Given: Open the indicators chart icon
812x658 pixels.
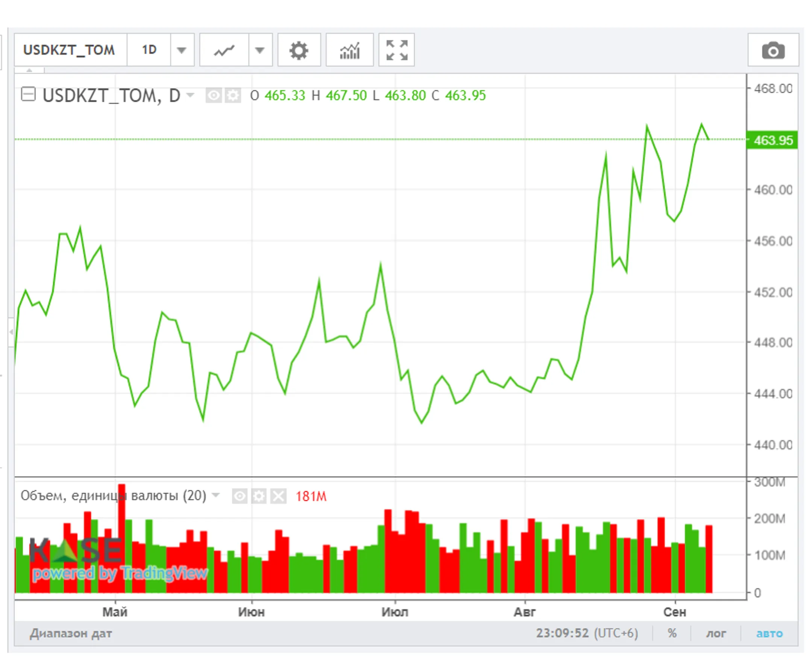Looking at the screenshot, I should pyautogui.click(x=350, y=50).
